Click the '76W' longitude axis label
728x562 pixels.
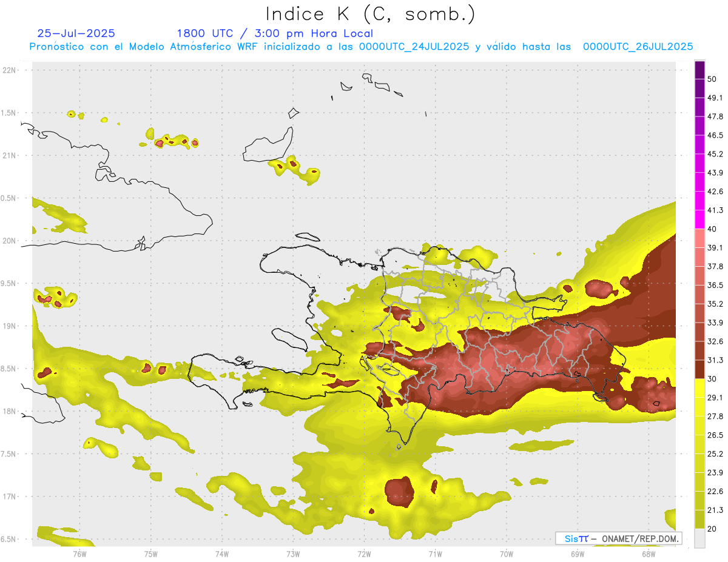point(79,554)
